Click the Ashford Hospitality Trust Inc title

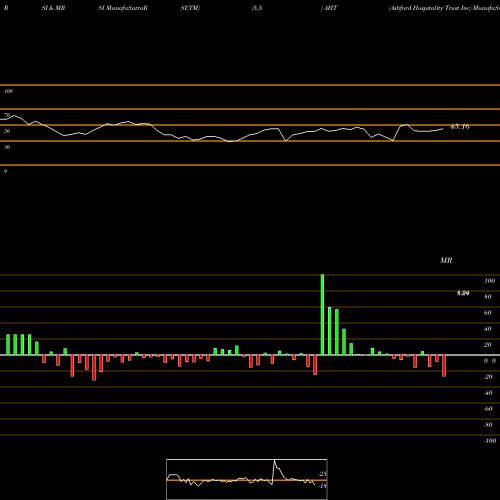pyautogui.click(x=430, y=8)
